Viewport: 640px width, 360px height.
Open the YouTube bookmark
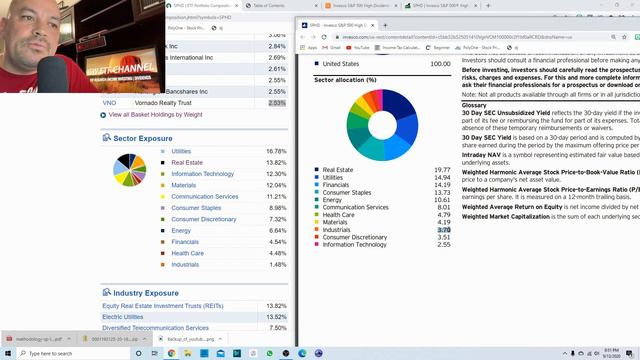358,47
